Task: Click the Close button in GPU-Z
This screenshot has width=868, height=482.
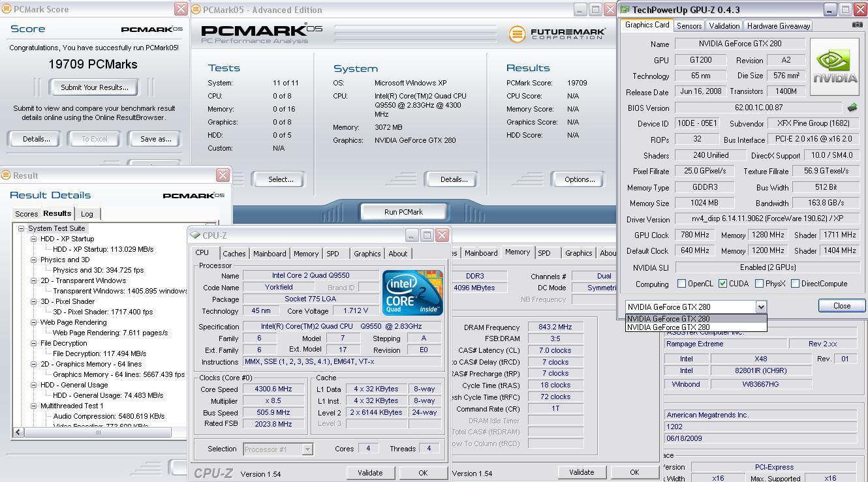Action: pos(842,306)
